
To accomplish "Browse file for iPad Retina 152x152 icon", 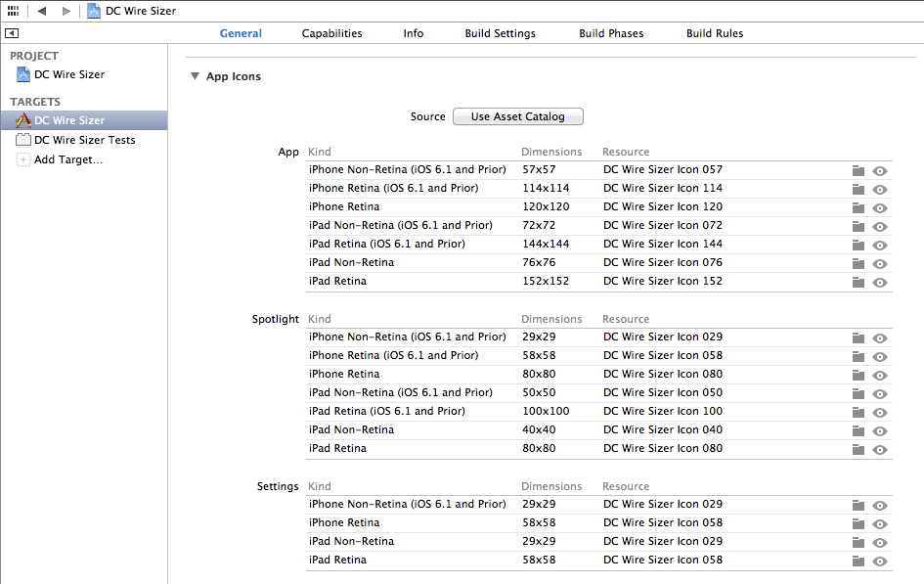I will pos(858,282).
